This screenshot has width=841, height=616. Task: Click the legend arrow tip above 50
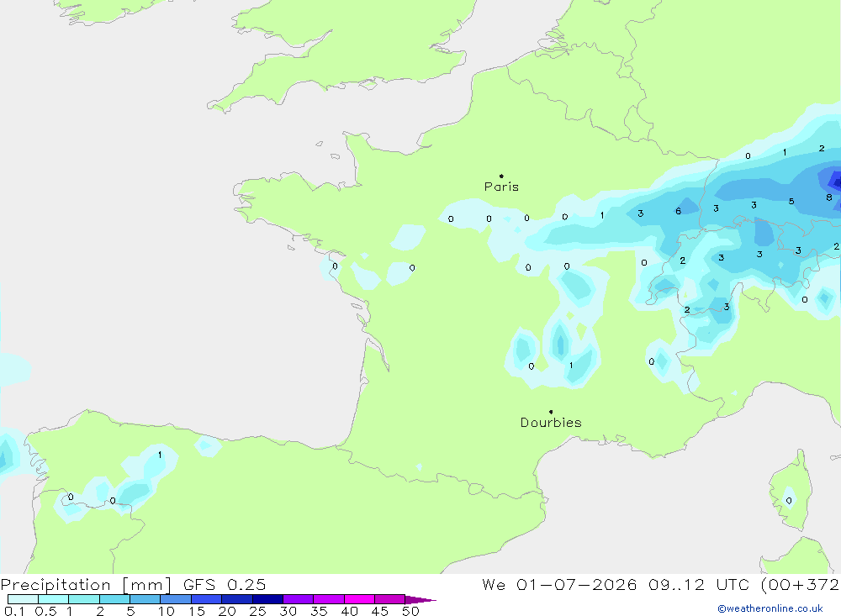(x=420, y=600)
